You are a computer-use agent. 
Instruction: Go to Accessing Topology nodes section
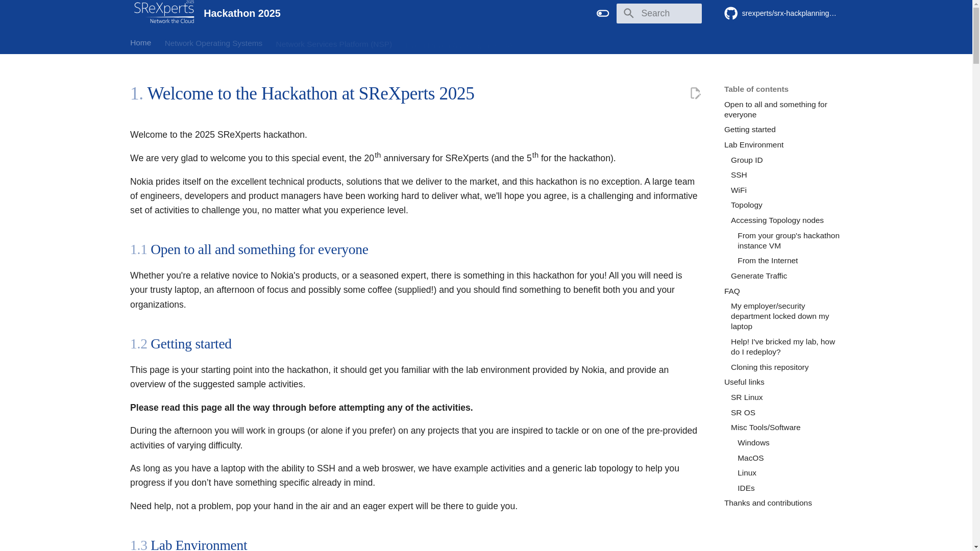(x=777, y=220)
